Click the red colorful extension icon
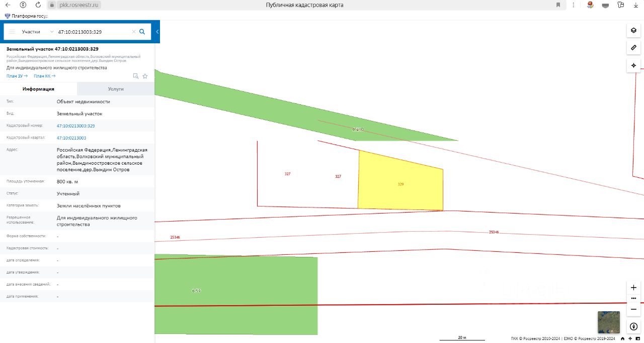The width and height of the screenshot is (644, 343). 590,5
